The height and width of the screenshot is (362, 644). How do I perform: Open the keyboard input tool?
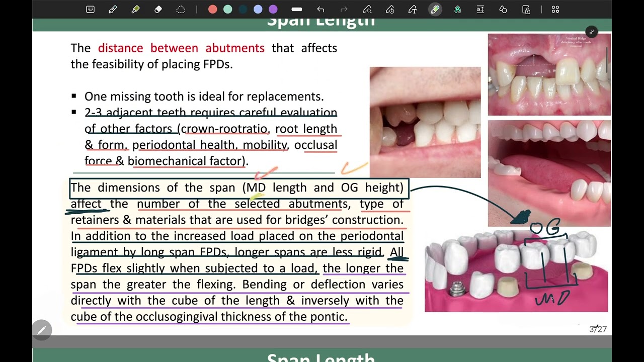tap(90, 9)
